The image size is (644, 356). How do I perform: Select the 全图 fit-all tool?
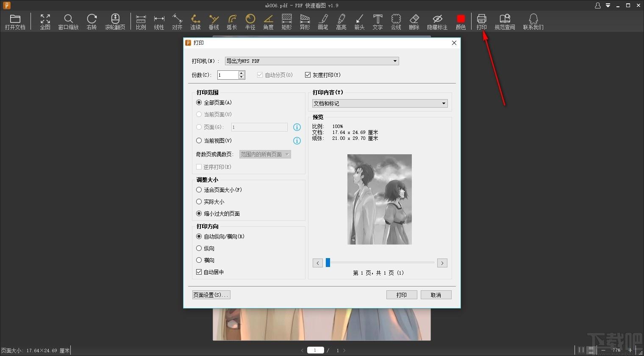45,22
